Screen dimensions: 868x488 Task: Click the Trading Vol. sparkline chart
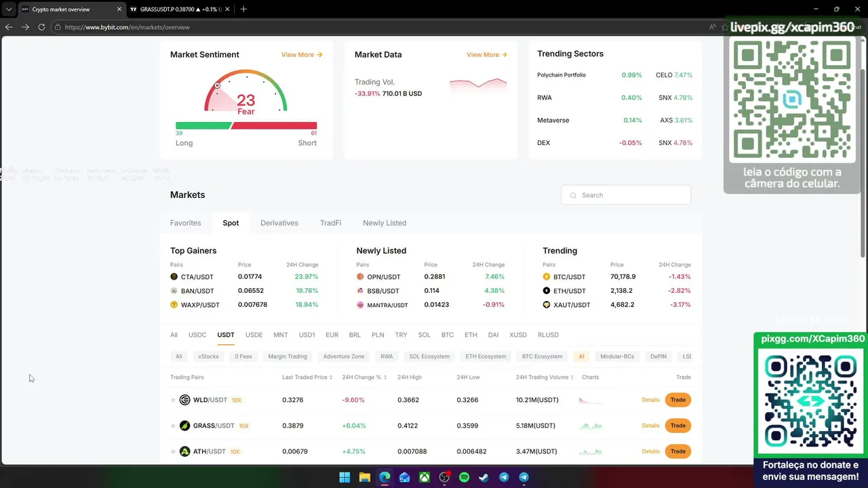(x=478, y=85)
